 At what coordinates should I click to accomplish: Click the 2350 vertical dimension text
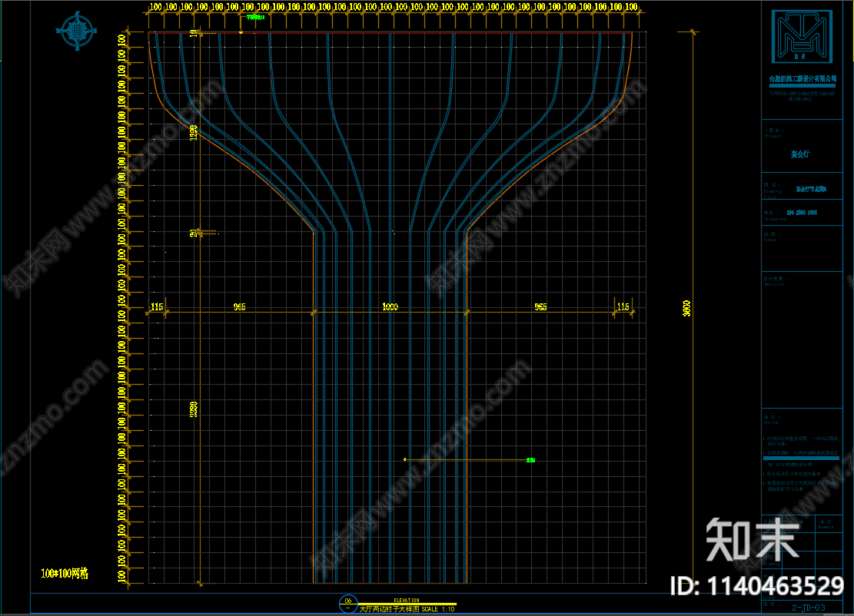coord(194,409)
